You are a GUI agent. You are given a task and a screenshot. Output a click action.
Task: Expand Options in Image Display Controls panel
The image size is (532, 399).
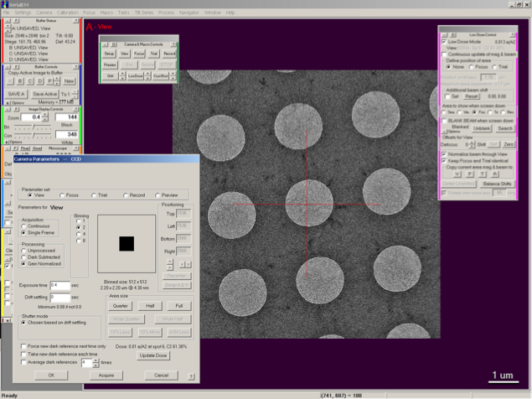(x=7, y=142)
